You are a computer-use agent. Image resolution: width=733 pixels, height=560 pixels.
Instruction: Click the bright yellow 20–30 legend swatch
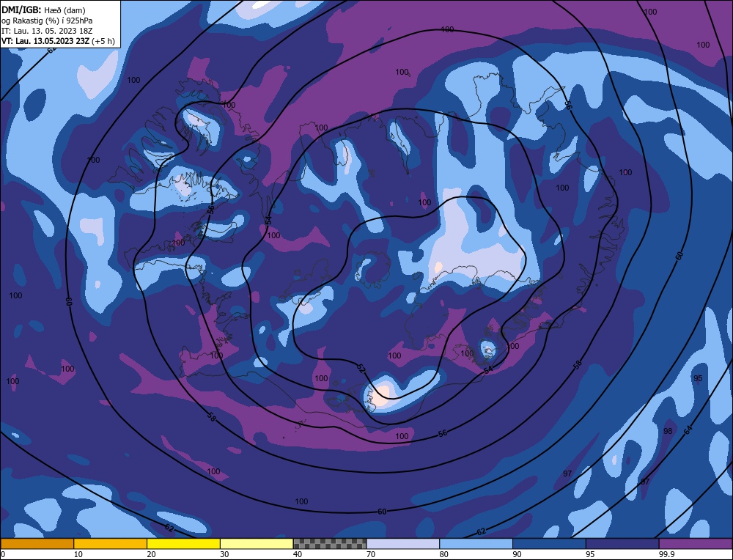[183, 544]
